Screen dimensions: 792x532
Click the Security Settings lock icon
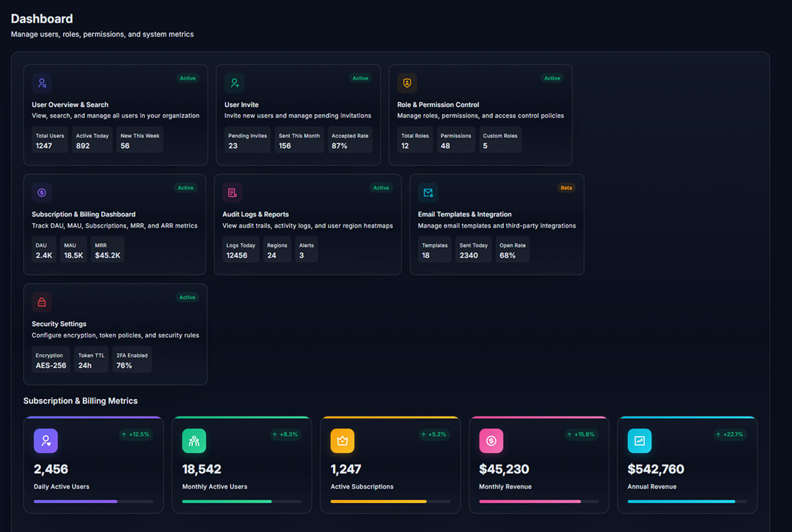coord(42,302)
